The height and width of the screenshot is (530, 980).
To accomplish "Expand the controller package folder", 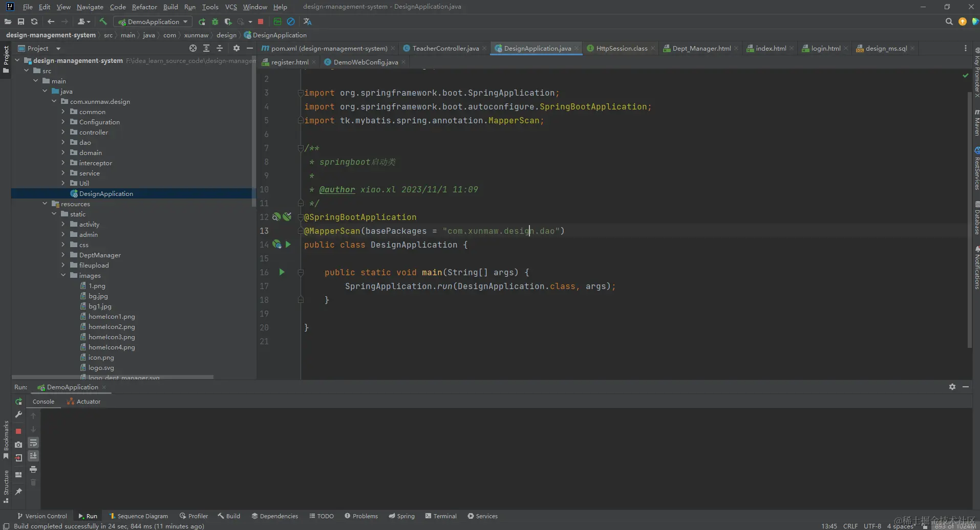I will (63, 132).
